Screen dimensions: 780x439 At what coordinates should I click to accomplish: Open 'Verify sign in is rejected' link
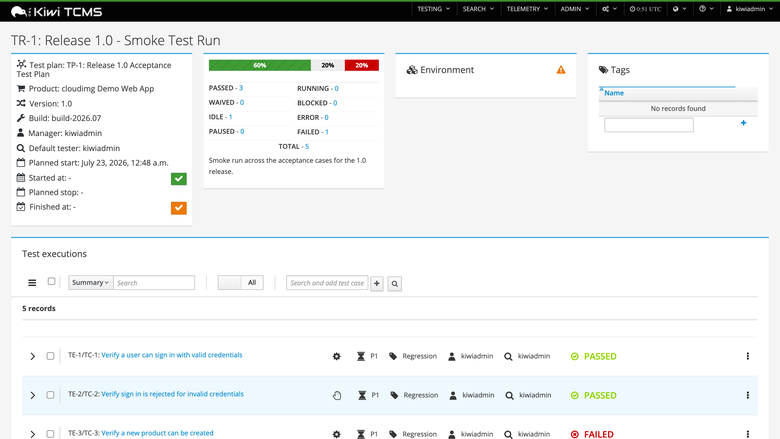(173, 394)
